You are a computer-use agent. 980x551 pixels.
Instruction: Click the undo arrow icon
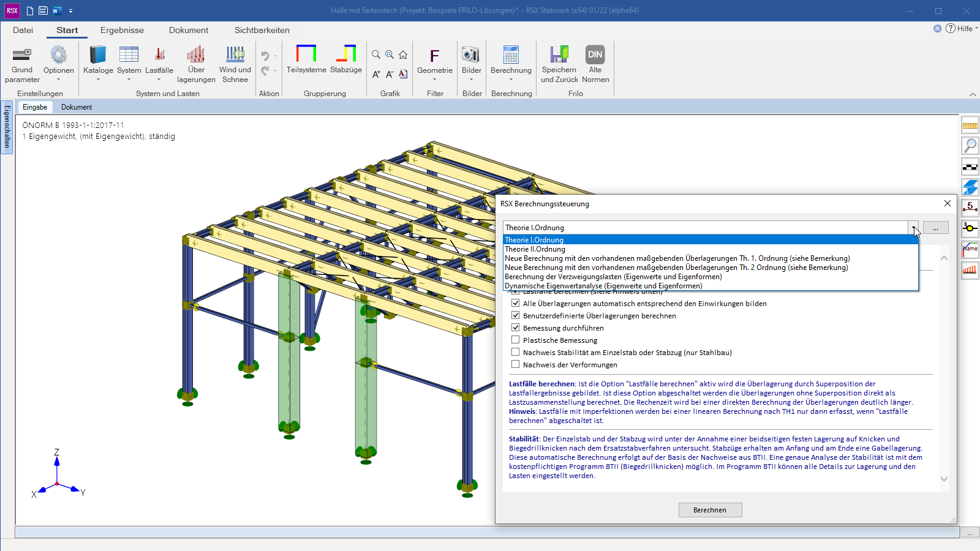[265, 56]
